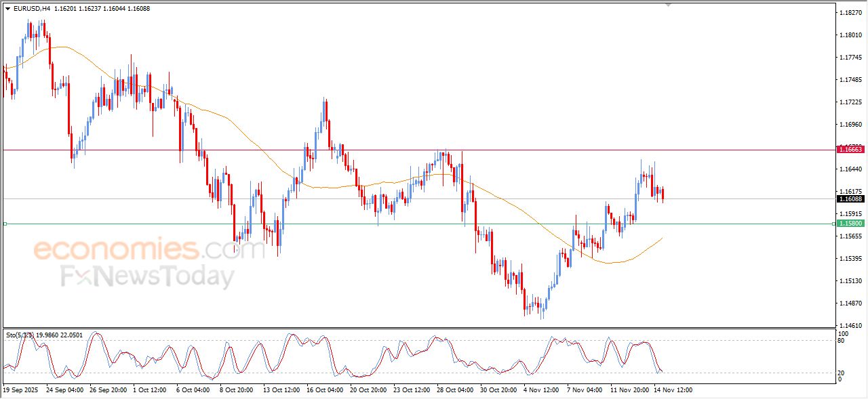This screenshot has height=399, width=868.
Task: Click the 1.17225 price axis label
Action: pos(850,102)
